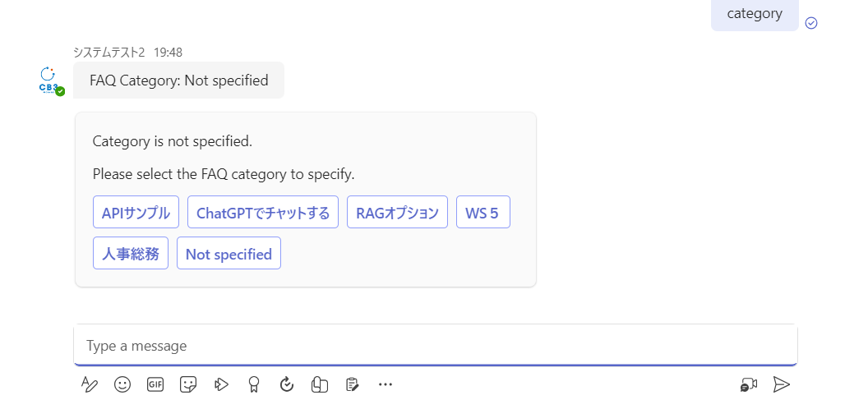The image size is (868, 409).
Task: Open the sticker picker
Action: (x=188, y=384)
